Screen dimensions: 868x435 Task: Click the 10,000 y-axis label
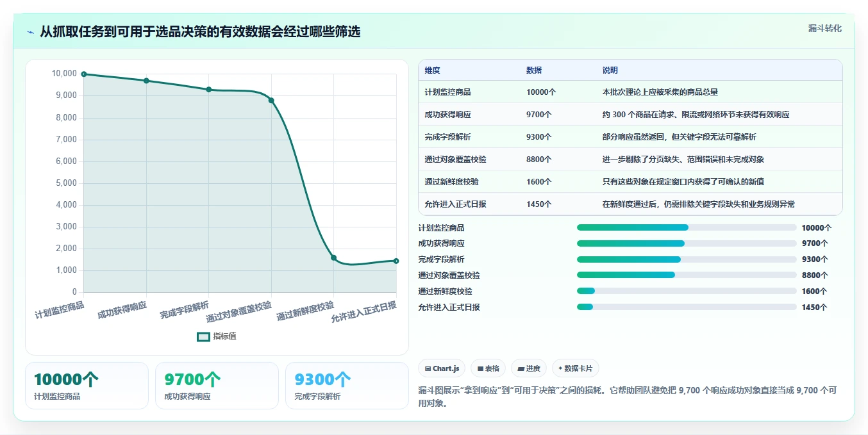point(64,74)
